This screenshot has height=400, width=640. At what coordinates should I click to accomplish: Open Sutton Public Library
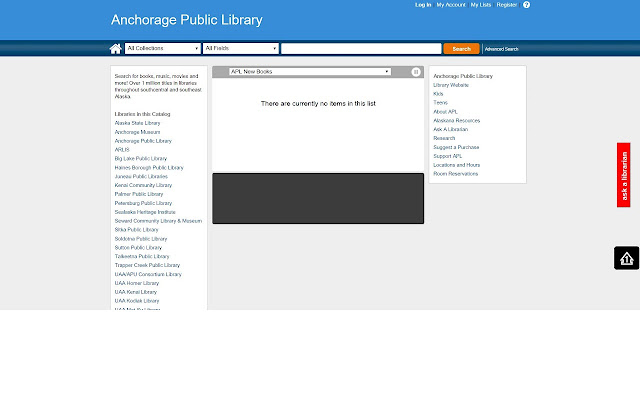pos(138,248)
